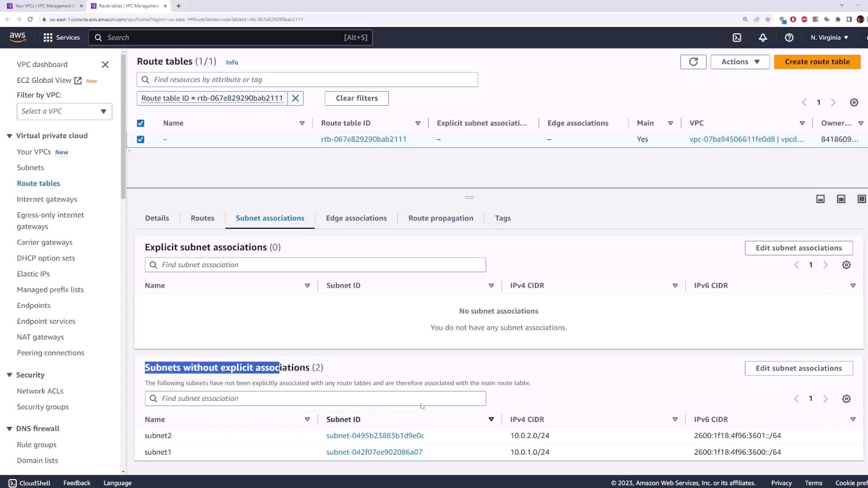Image resolution: width=868 pixels, height=488 pixels.
Task: Open the N. Virginia region selector
Action: tap(829, 38)
